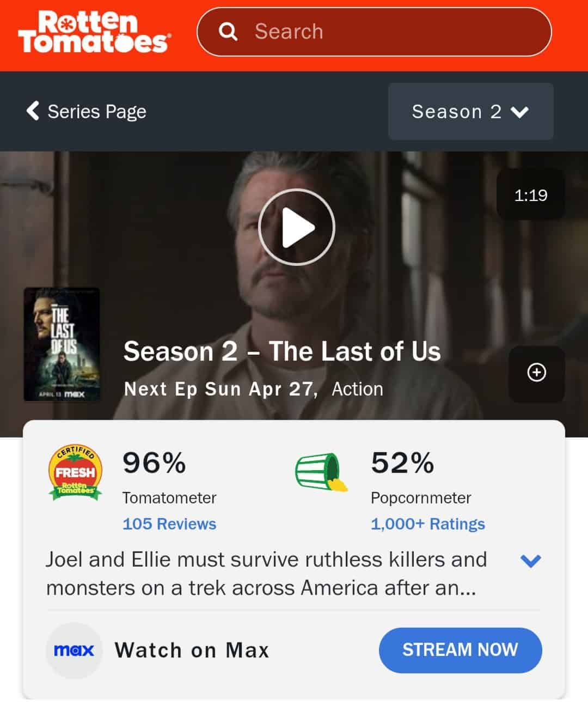
Task: Click The Last of Us poster thumbnail
Action: [62, 344]
